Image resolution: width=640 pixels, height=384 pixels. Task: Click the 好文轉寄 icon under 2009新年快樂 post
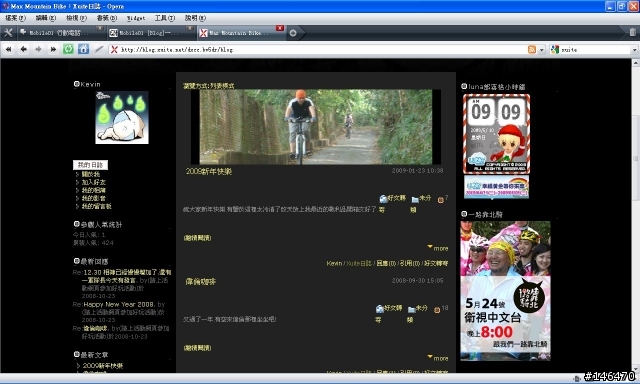(383, 199)
